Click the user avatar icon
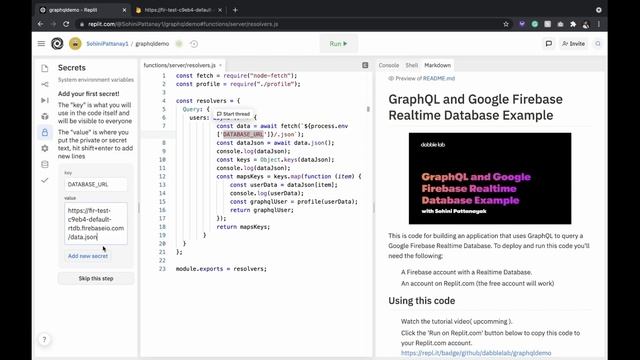Screen dimensions: 640x360 [75, 44]
